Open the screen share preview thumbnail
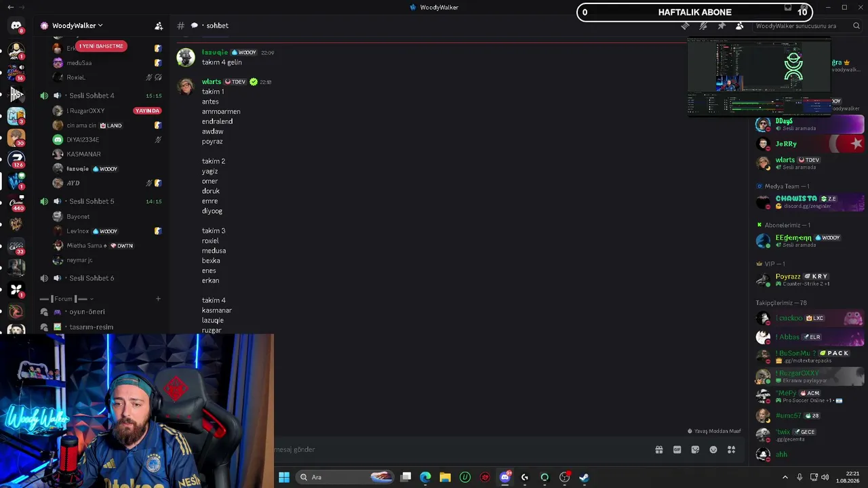Screen dimensions: 868x488 click(x=759, y=77)
